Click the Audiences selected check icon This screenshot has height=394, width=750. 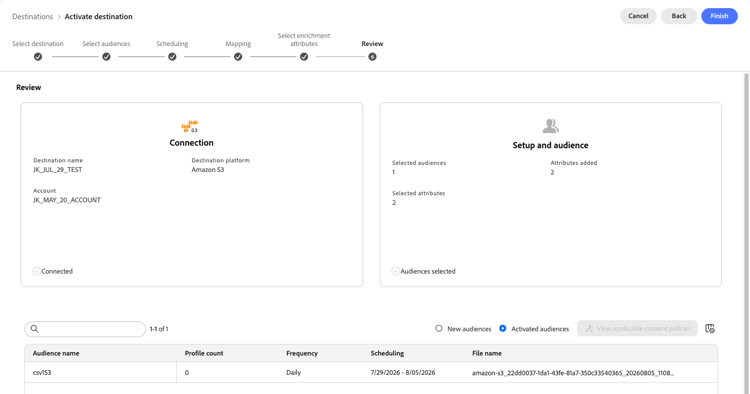click(x=395, y=271)
